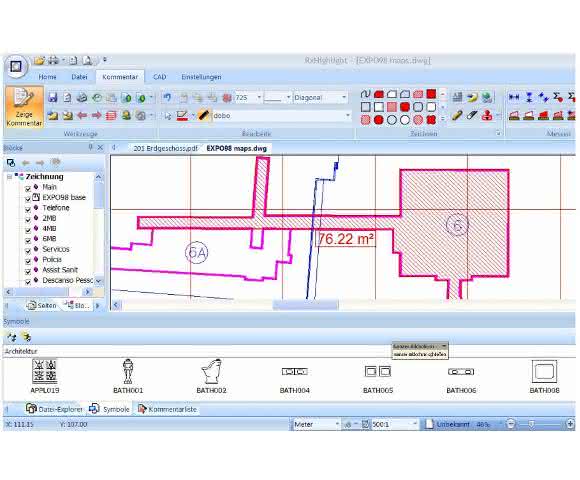Click the zoom in plus button
Image resolution: width=580 pixels, height=480 pixels.
570,424
